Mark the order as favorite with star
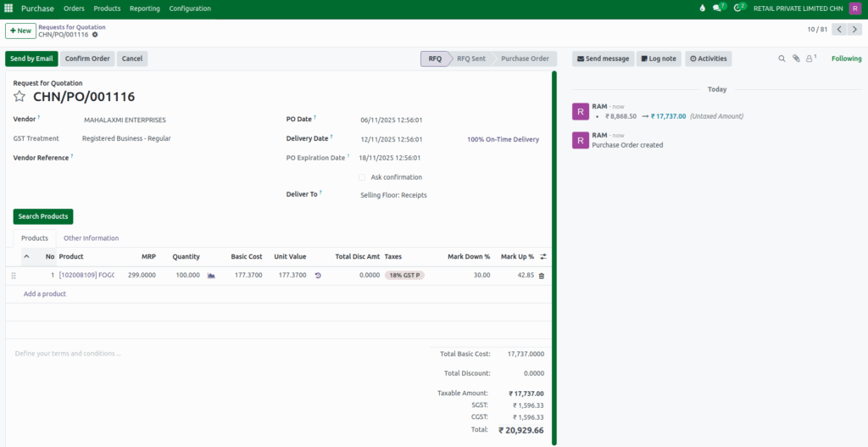This screenshot has width=868, height=447. pos(19,97)
